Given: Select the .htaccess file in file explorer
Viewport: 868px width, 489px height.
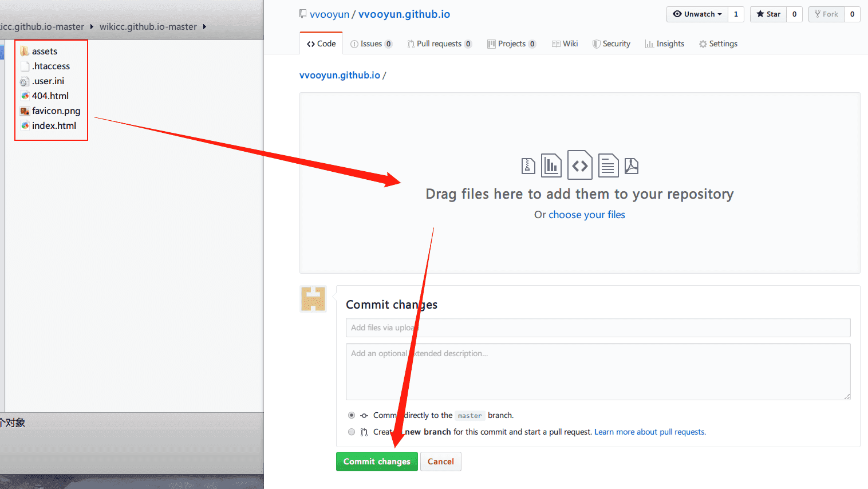Looking at the screenshot, I should tap(45, 66).
